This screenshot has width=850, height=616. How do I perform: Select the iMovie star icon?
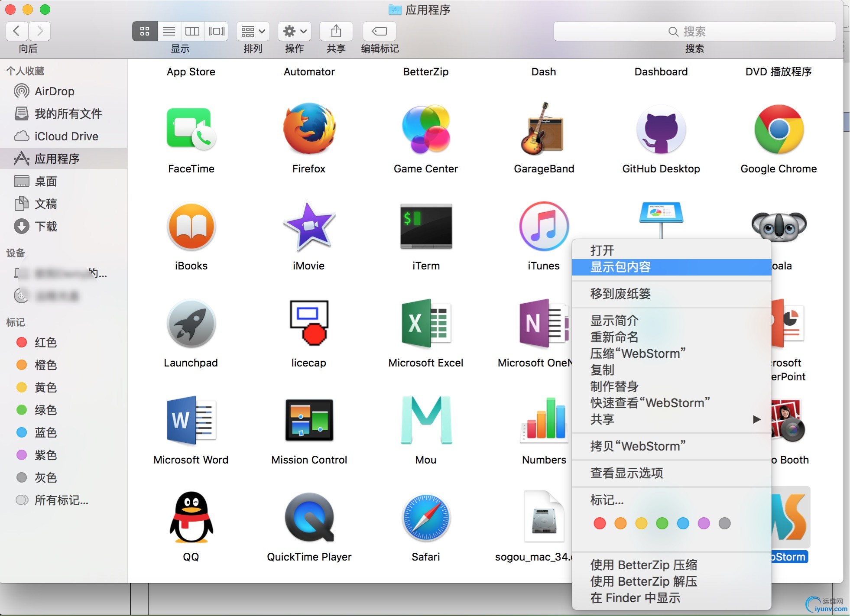point(309,226)
